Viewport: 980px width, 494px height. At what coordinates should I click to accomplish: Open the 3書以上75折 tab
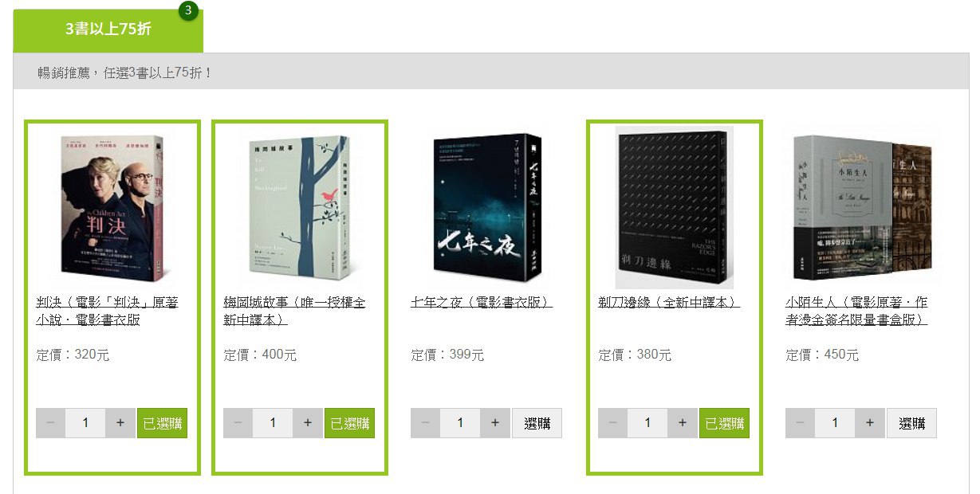108,30
